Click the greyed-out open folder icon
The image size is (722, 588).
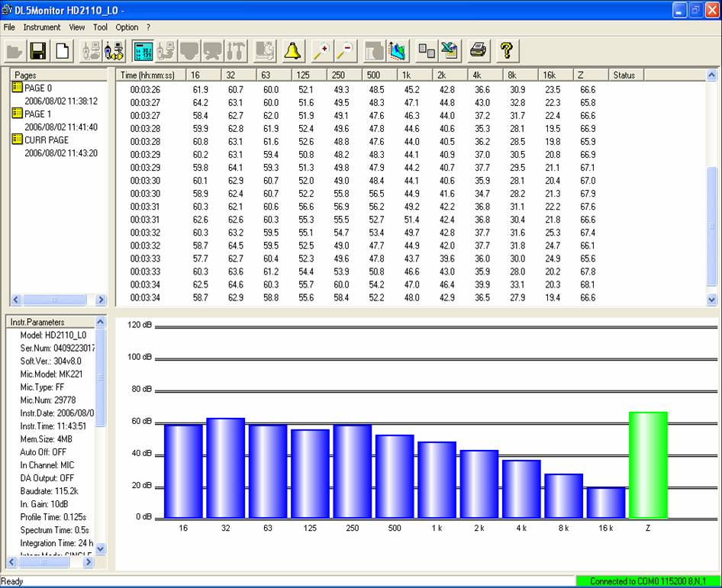point(15,50)
